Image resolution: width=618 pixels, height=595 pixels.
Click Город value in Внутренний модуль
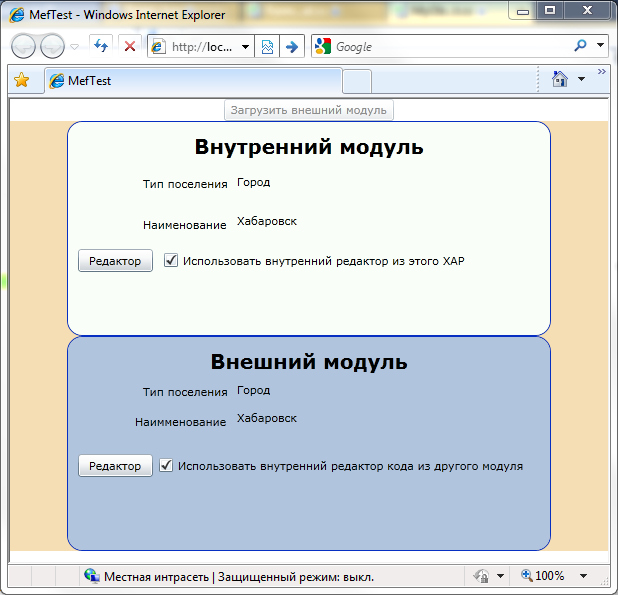click(x=253, y=182)
